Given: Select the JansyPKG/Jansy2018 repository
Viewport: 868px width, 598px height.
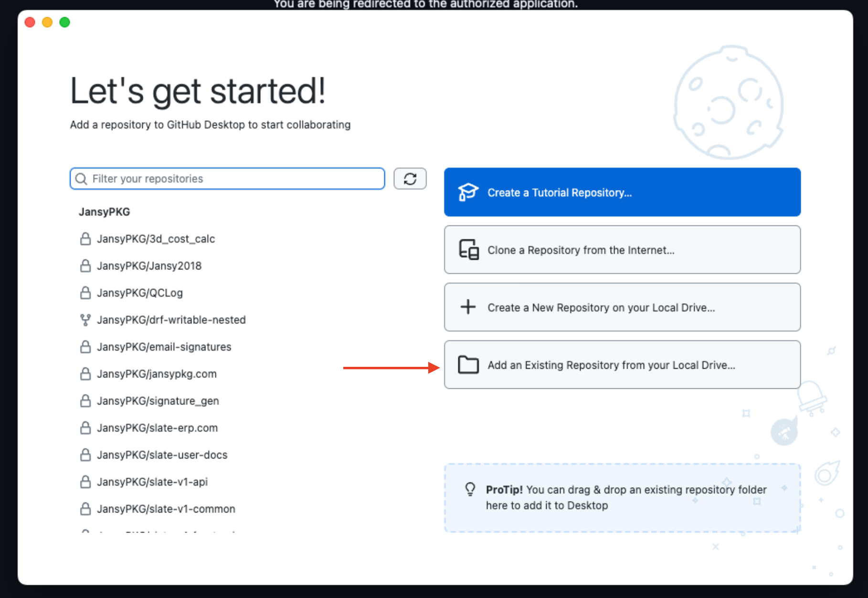Looking at the screenshot, I should pyautogui.click(x=149, y=266).
